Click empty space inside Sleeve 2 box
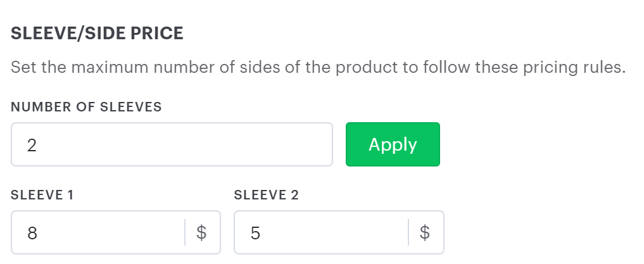This screenshot has width=644, height=264. [x=348, y=233]
